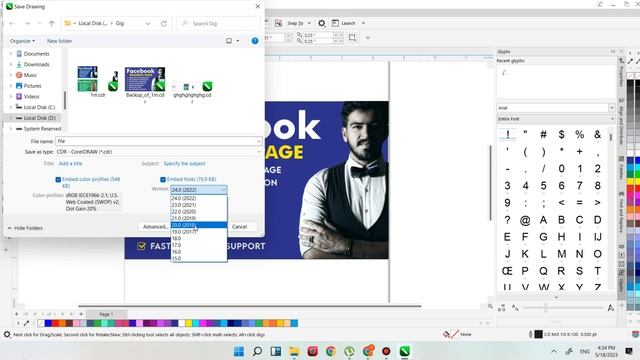Open uTorrent from the taskbar
Viewport: 640px width, 360px height.
pyautogui.click(x=349, y=351)
